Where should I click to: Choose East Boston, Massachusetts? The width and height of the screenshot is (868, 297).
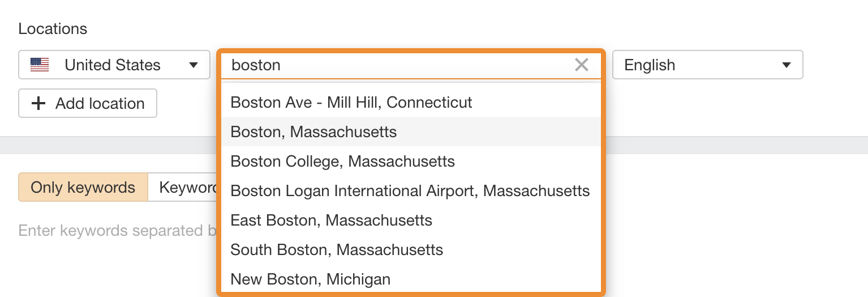331,220
